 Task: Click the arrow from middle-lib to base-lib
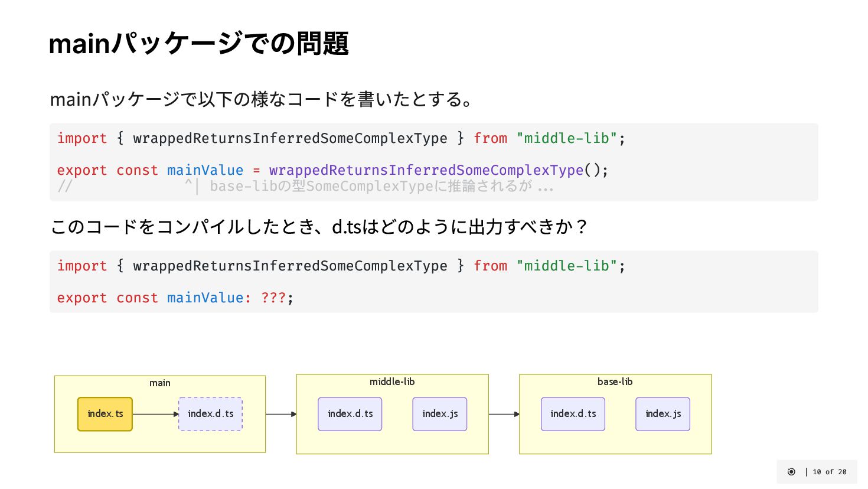click(x=504, y=414)
